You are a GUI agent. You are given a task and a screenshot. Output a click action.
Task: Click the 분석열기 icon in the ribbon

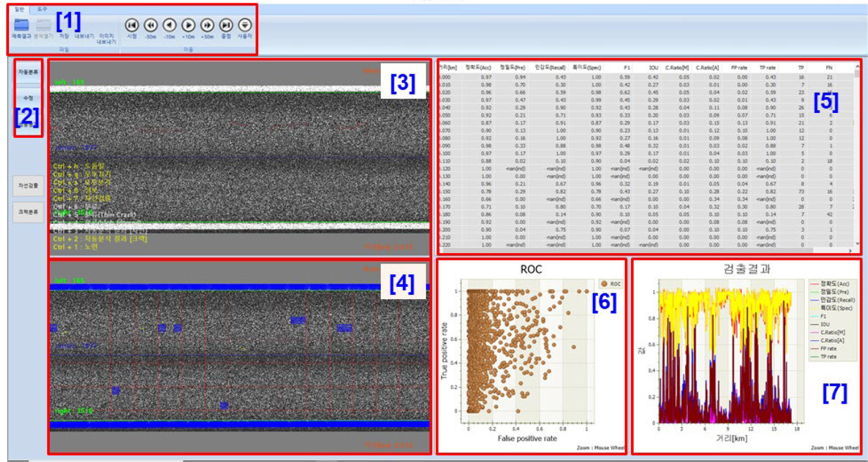tap(43, 25)
